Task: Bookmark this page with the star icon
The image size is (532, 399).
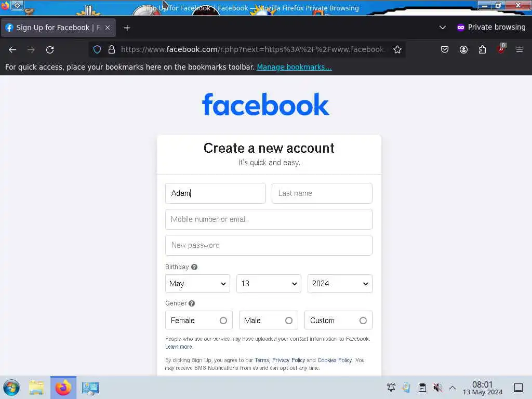Action: click(397, 49)
